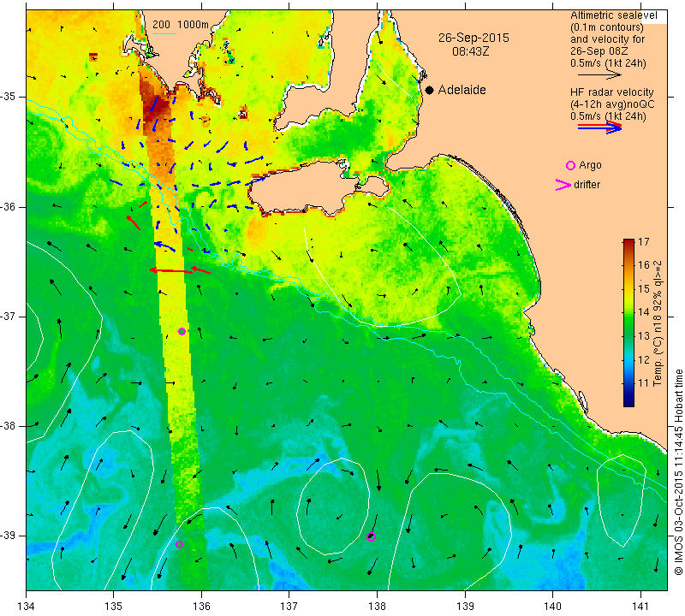Click the black Adelaide city dot marker
The height and width of the screenshot is (616, 685).
[x=430, y=90]
